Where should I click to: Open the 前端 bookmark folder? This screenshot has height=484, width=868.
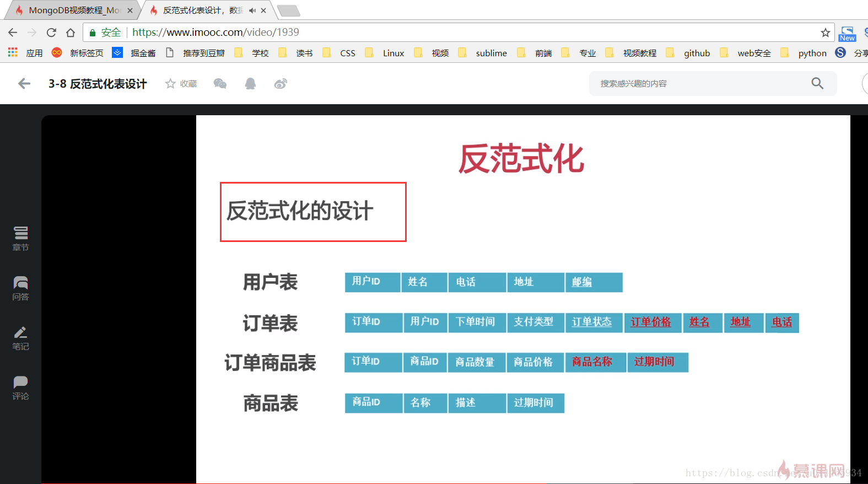pyautogui.click(x=535, y=53)
